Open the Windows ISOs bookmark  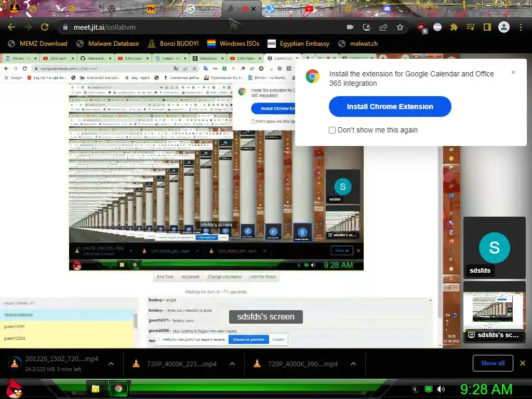tap(233, 44)
